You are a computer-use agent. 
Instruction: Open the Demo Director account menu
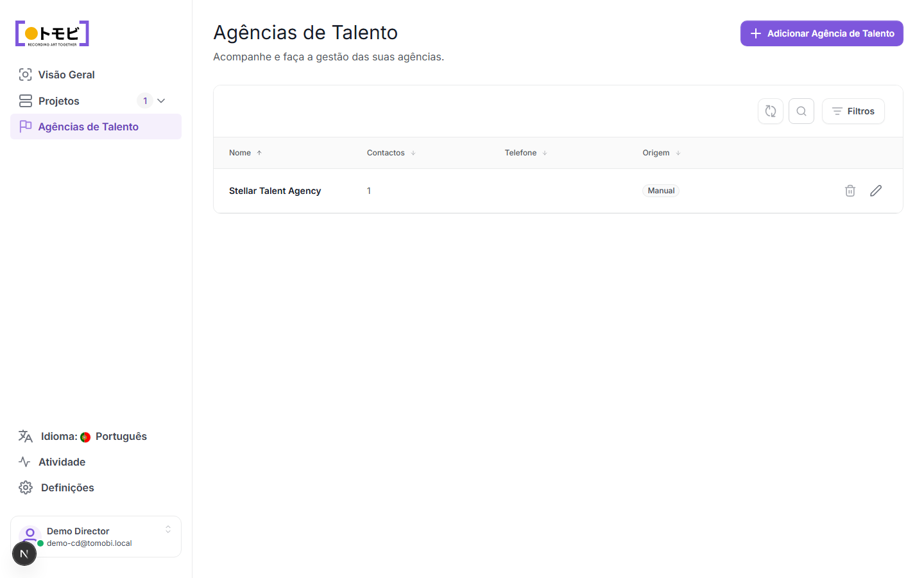coord(96,536)
